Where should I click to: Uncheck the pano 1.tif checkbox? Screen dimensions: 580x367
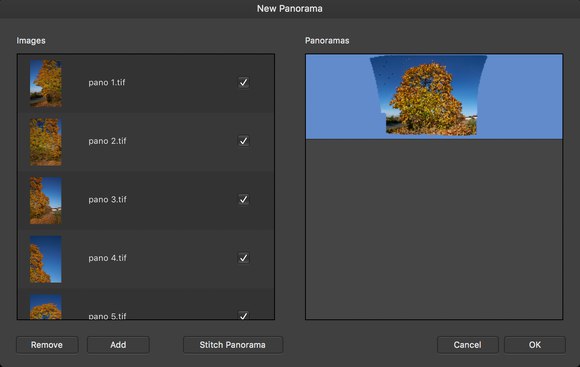243,82
